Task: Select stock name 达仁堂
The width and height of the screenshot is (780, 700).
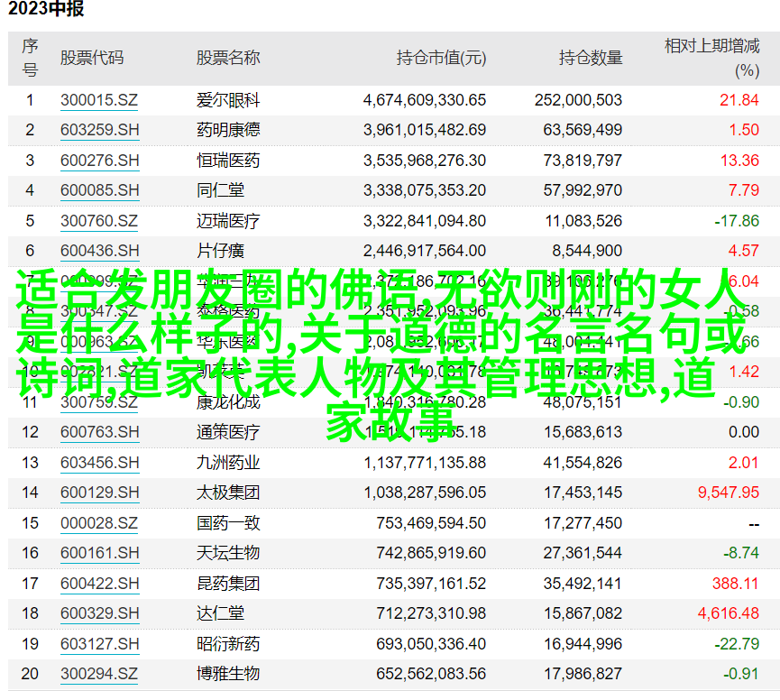Action: (x=220, y=613)
